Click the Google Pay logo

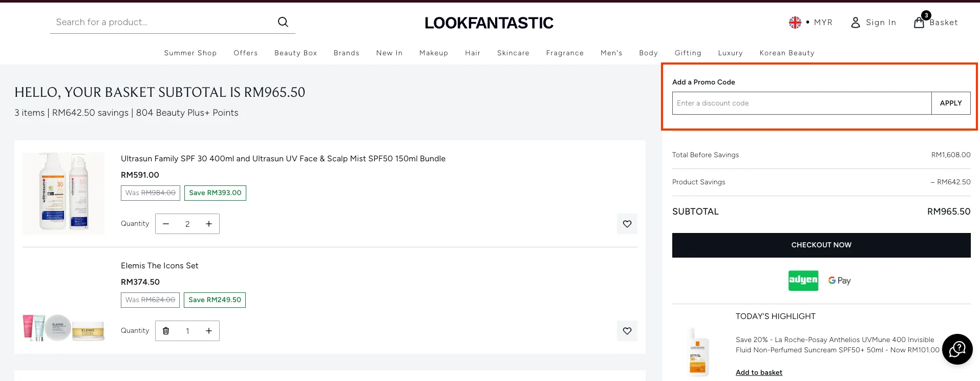tap(840, 281)
